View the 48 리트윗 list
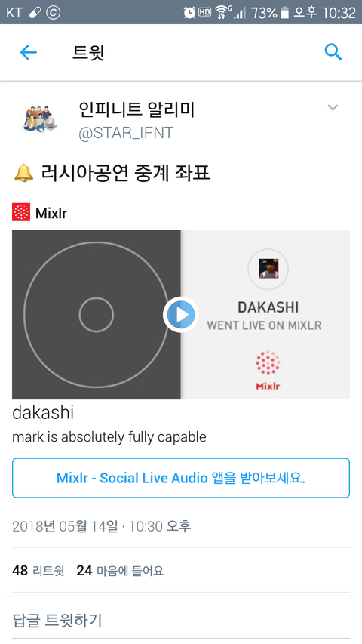The width and height of the screenshot is (362, 644). click(38, 571)
